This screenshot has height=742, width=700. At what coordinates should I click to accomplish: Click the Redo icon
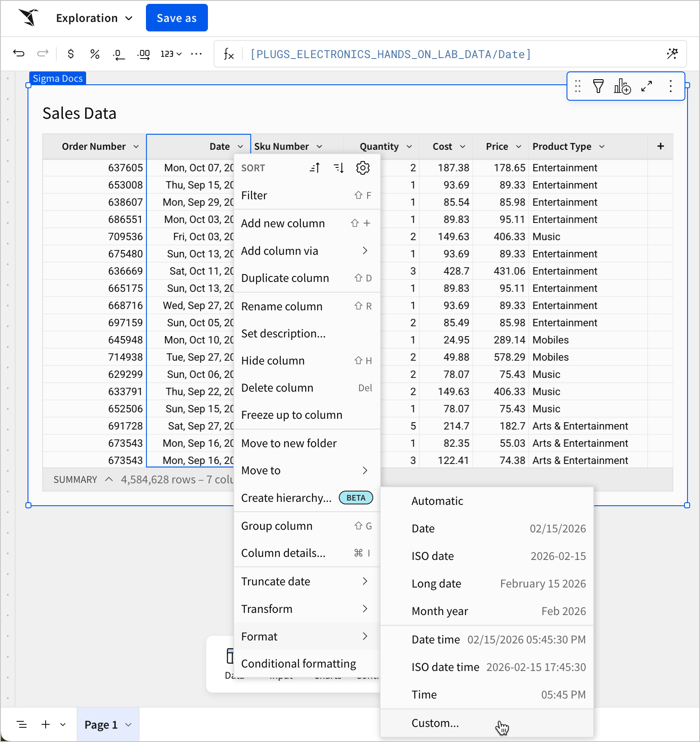pos(43,53)
